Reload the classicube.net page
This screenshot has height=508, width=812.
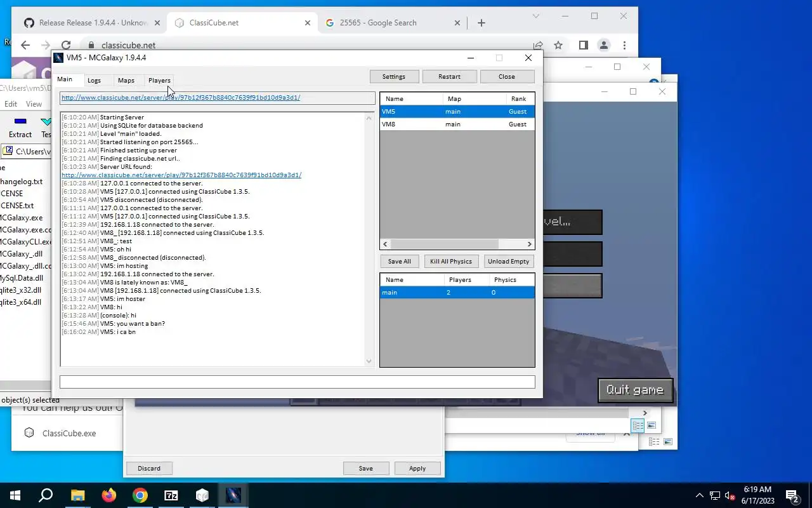[66, 45]
